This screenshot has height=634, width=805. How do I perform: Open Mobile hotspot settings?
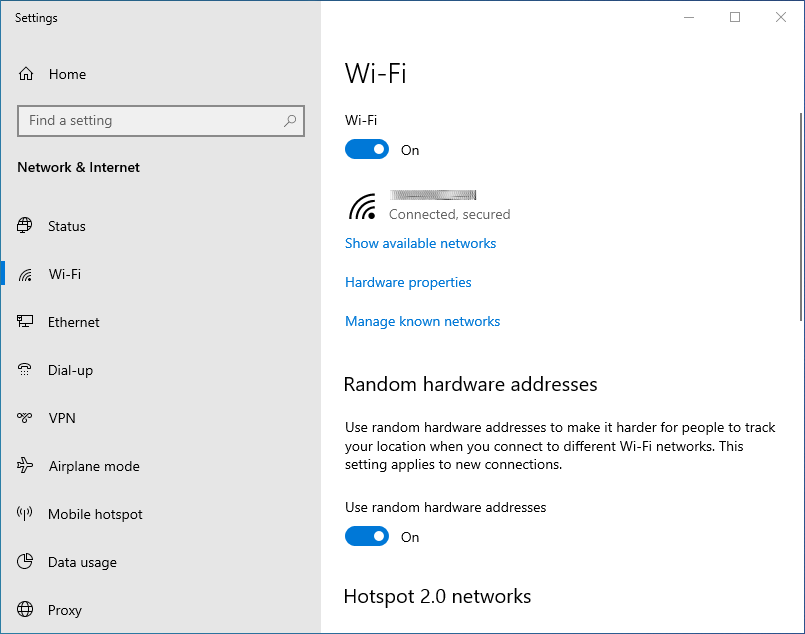tap(95, 514)
